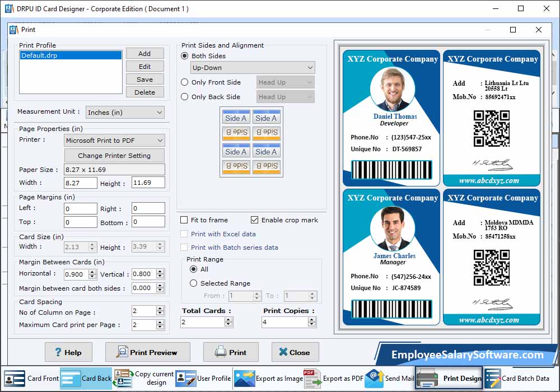Click the Daniel Thomas front card preview
Image resolution: width=560 pixels, height=392 pixels.
pyautogui.click(x=391, y=118)
